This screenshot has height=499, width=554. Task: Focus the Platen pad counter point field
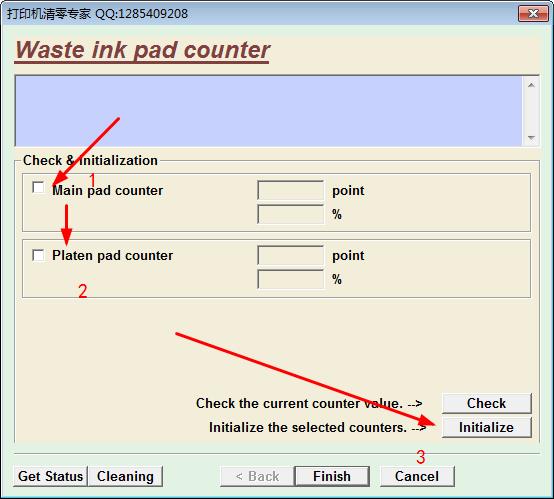(x=290, y=255)
